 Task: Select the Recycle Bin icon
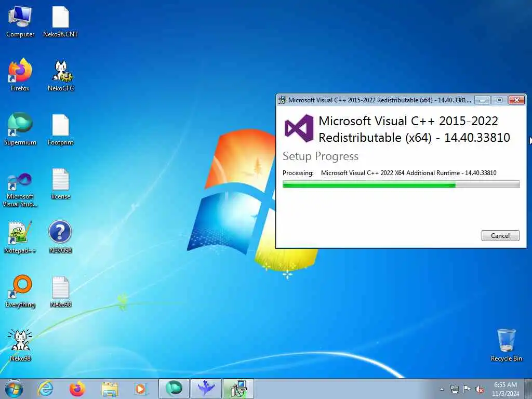click(x=506, y=345)
